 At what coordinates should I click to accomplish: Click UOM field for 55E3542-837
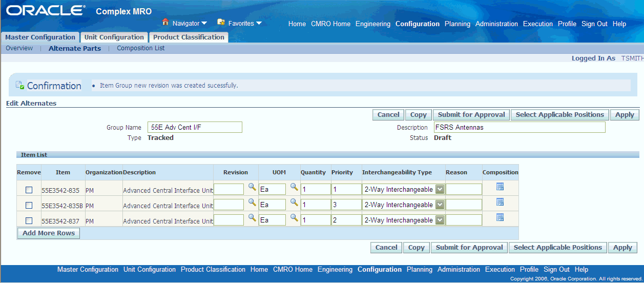point(272,220)
